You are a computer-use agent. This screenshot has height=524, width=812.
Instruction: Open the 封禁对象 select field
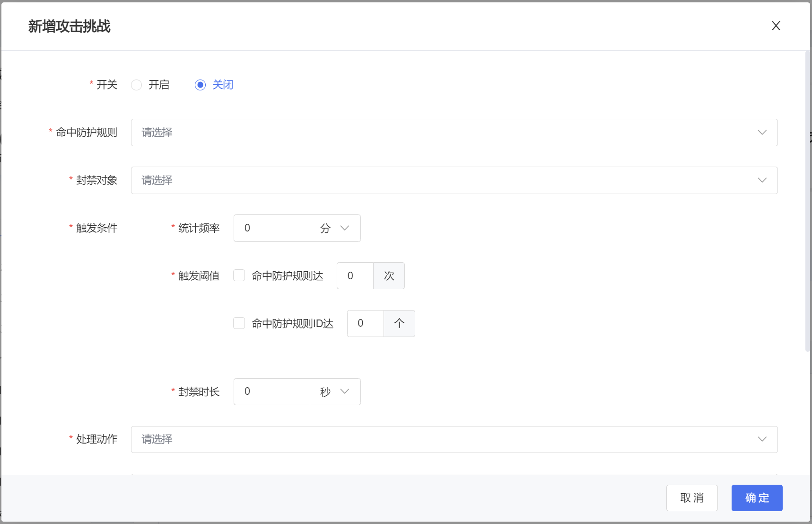pos(445,180)
